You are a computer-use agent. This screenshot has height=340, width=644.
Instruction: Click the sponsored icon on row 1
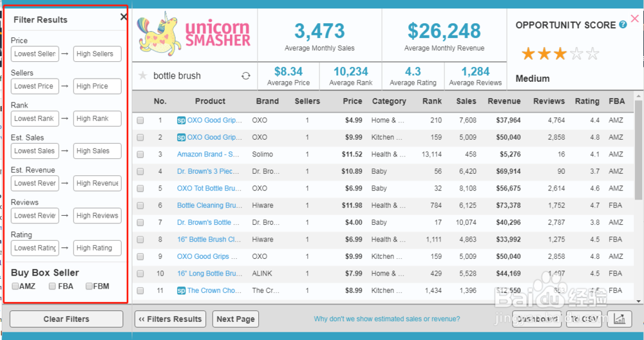pos(181,120)
